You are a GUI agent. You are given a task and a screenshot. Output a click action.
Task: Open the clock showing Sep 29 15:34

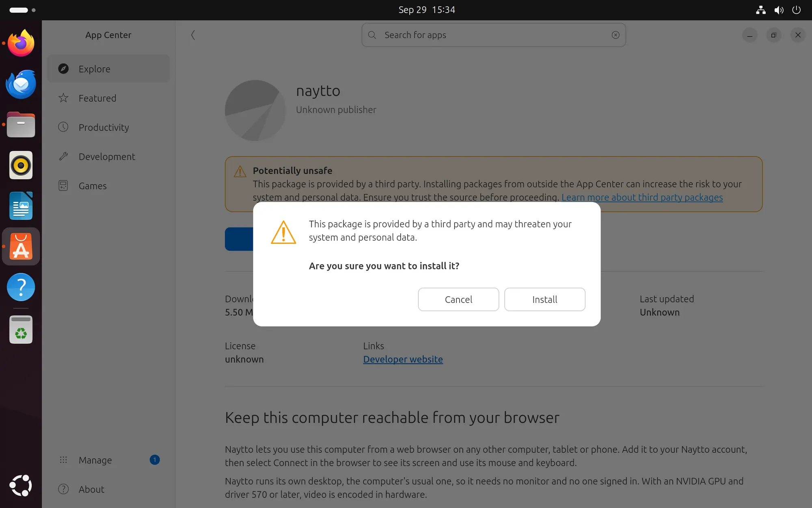(427, 10)
